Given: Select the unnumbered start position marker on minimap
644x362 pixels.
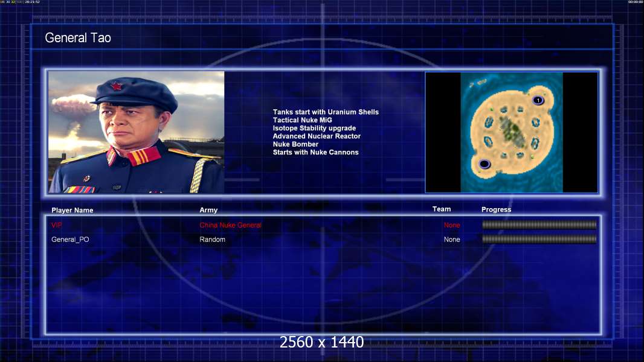Looking at the screenshot, I should [x=485, y=164].
